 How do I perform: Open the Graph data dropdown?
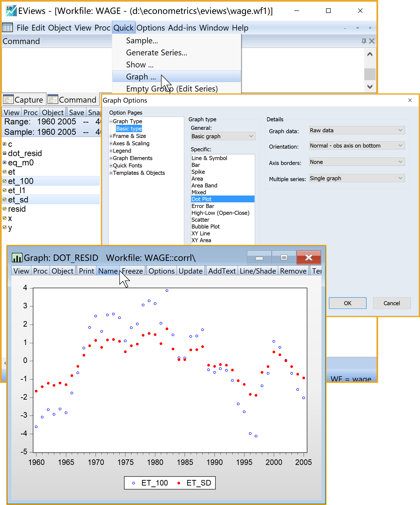(x=357, y=130)
